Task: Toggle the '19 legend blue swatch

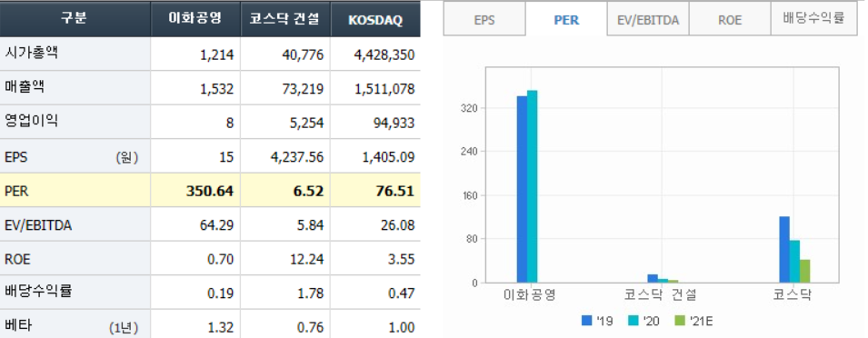Action: click(x=587, y=321)
